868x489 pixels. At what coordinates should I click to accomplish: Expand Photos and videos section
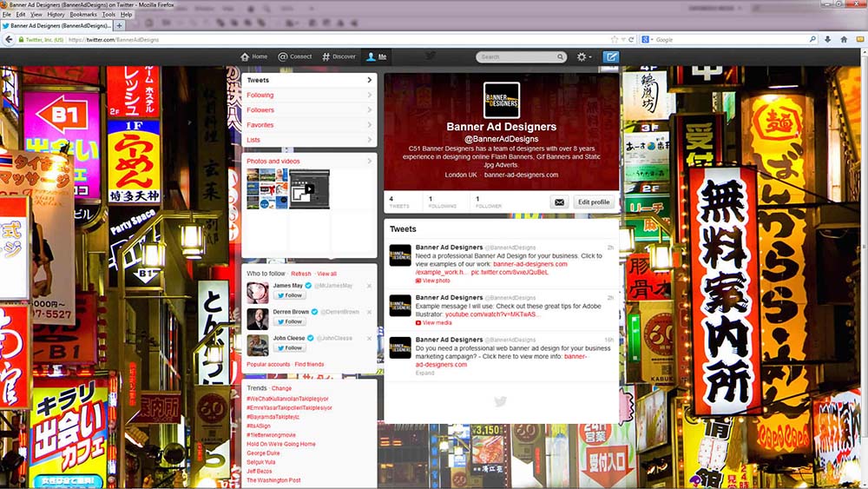(310, 162)
